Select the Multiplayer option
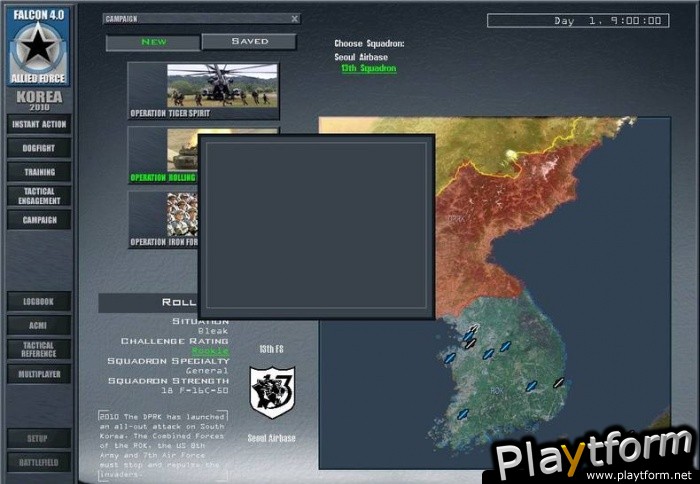Screen dimensions: 700x484 [39, 374]
